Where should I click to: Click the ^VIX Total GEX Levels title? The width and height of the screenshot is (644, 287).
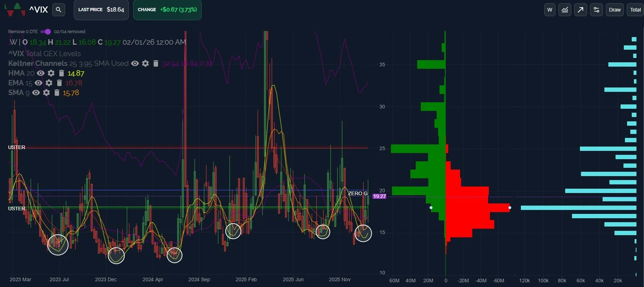pos(45,54)
